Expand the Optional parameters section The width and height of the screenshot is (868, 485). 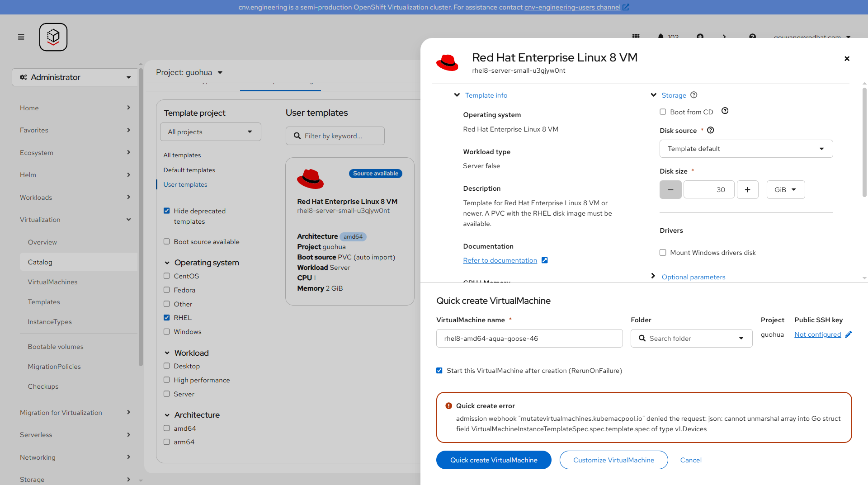click(693, 277)
